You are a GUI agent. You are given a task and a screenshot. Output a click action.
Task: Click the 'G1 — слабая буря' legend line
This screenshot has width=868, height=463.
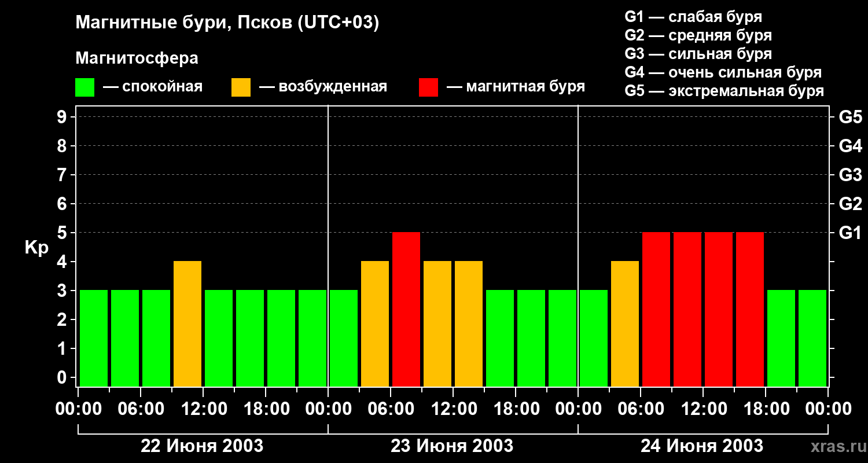click(693, 17)
